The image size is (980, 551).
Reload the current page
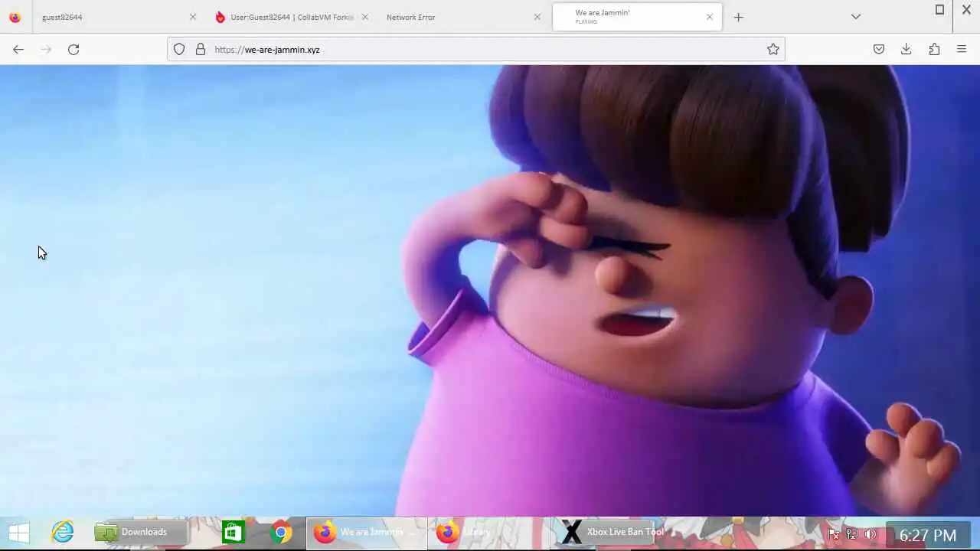73,49
